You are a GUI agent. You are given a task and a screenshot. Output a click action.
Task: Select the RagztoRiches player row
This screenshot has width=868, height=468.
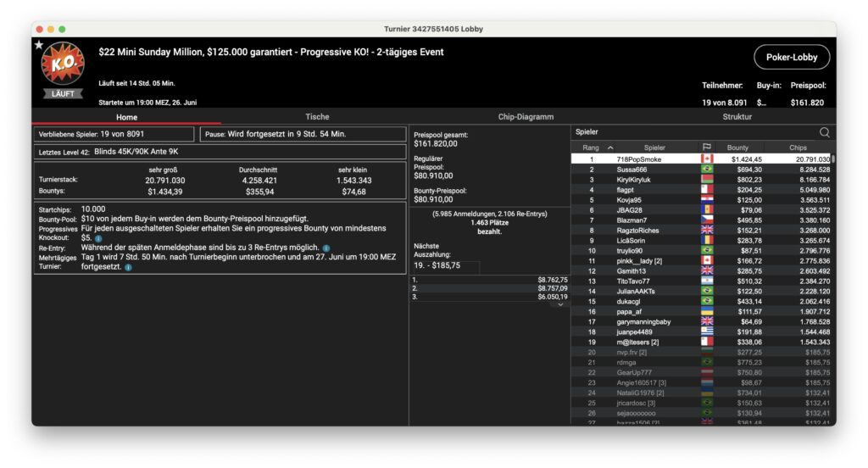636,230
